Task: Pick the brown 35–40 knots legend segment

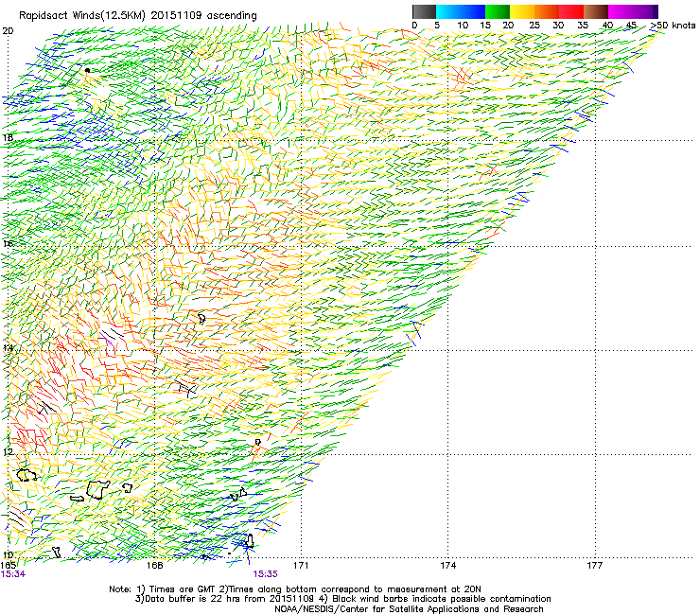Action: pyautogui.click(x=596, y=11)
